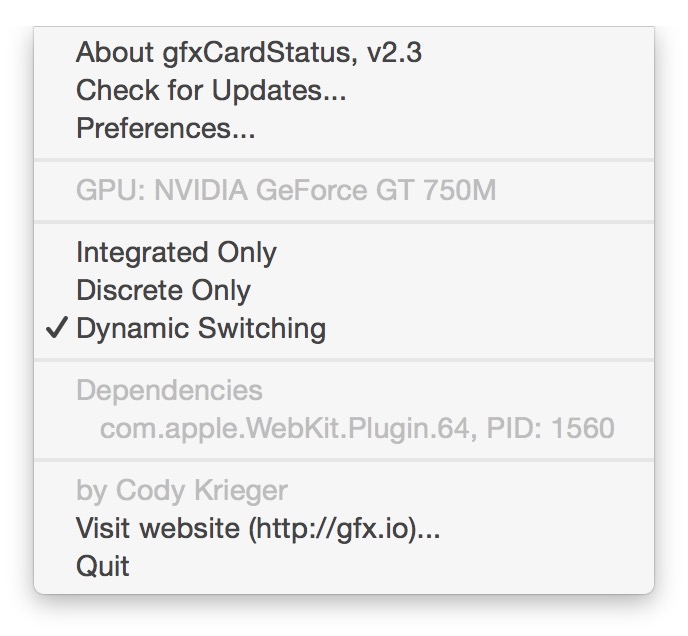The height and width of the screenshot is (636, 688).
Task: Choose Discrete Only graphics mode
Action: point(163,291)
